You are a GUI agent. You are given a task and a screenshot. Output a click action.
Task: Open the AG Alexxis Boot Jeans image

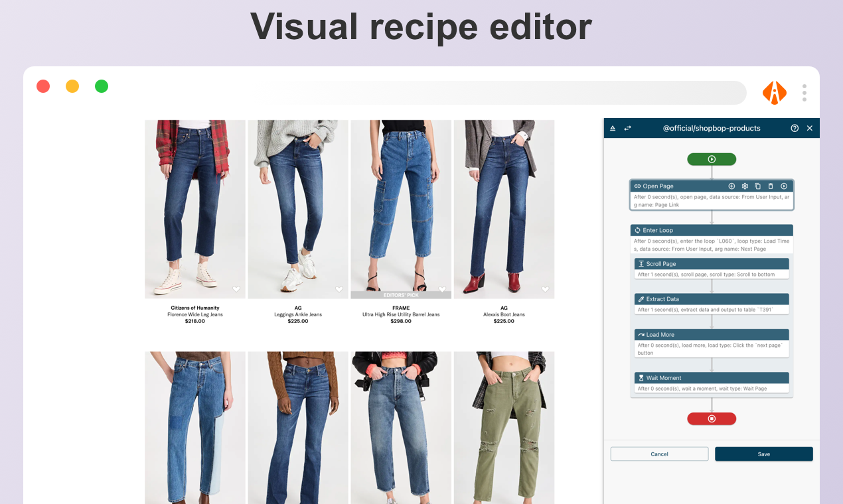(x=504, y=209)
